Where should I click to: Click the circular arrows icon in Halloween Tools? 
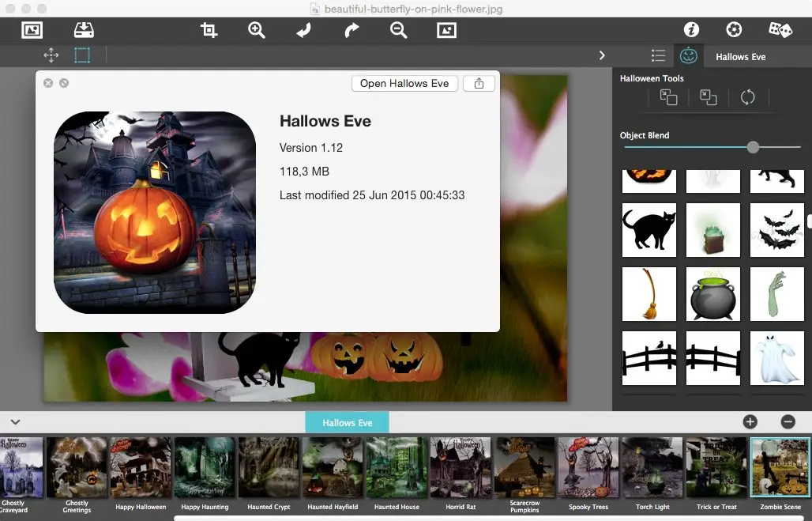pyautogui.click(x=747, y=97)
